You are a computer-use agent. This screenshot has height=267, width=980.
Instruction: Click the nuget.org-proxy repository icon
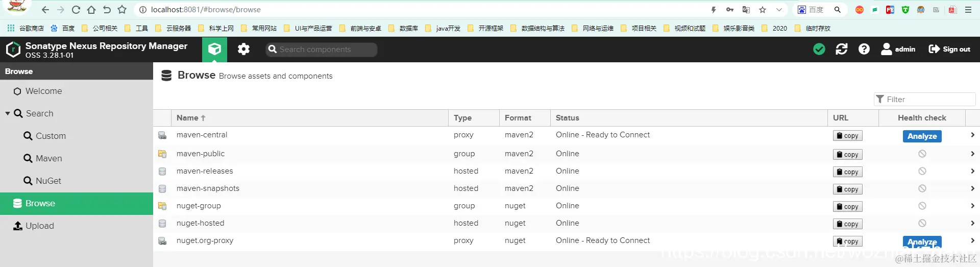(162, 241)
